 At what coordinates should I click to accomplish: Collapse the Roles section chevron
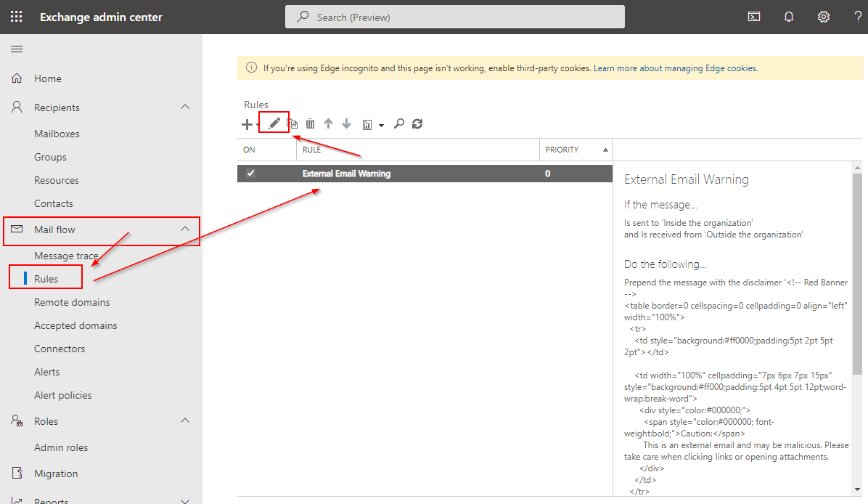pyautogui.click(x=185, y=421)
